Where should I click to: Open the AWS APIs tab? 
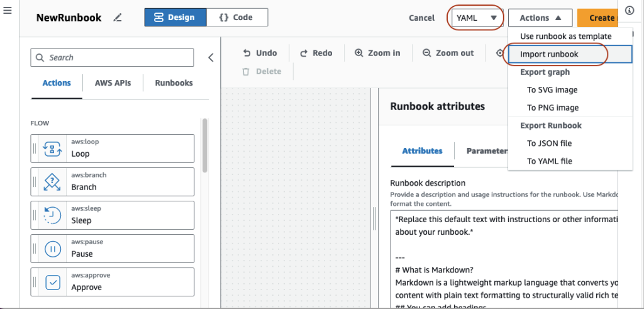[113, 83]
